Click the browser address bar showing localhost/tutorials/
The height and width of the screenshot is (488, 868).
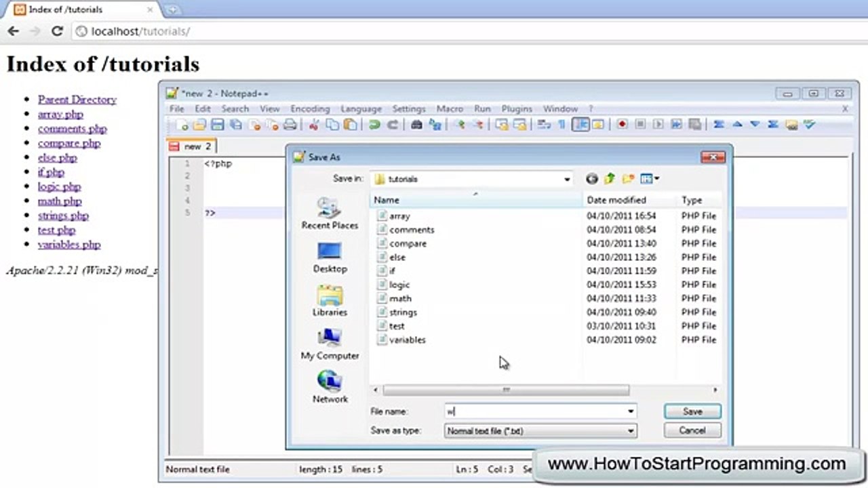[x=468, y=31]
